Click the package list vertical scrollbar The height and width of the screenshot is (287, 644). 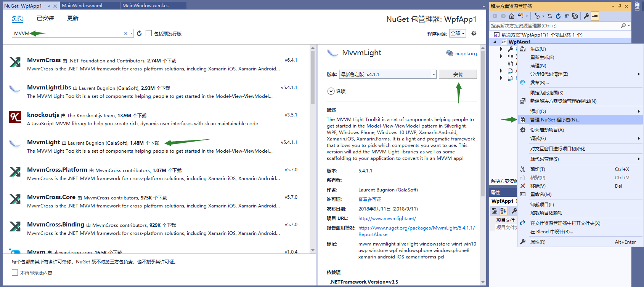(x=313, y=78)
